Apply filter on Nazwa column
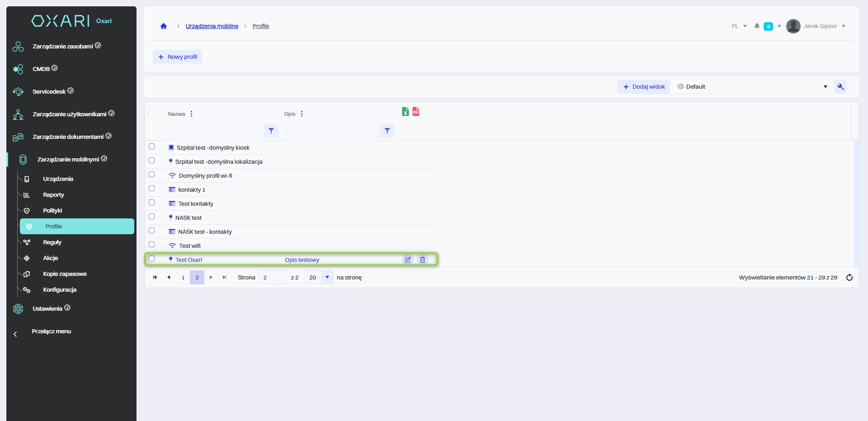The height and width of the screenshot is (421, 868). coord(271,131)
